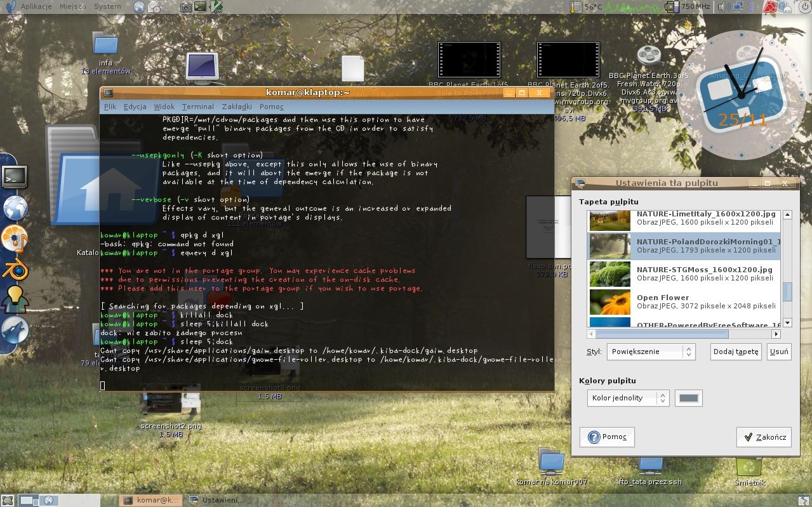This screenshot has height=507, width=812.
Task: Click the power shutdown button in top panel
Action: (x=804, y=7)
